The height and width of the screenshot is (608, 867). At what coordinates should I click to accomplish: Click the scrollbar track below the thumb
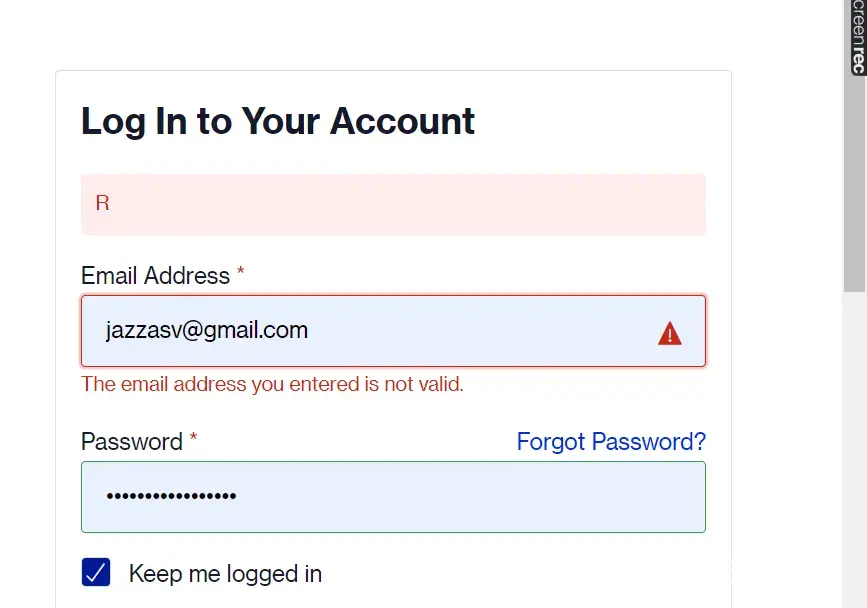pyautogui.click(x=854, y=450)
